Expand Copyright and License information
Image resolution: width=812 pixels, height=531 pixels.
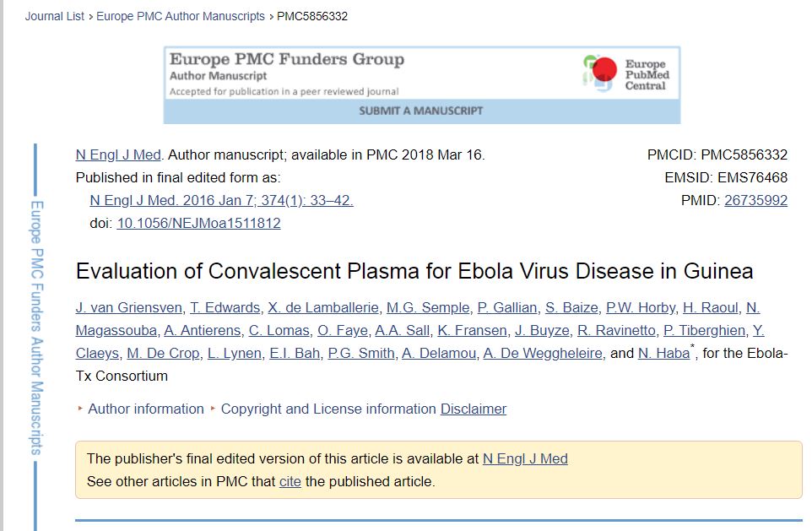pos(328,409)
